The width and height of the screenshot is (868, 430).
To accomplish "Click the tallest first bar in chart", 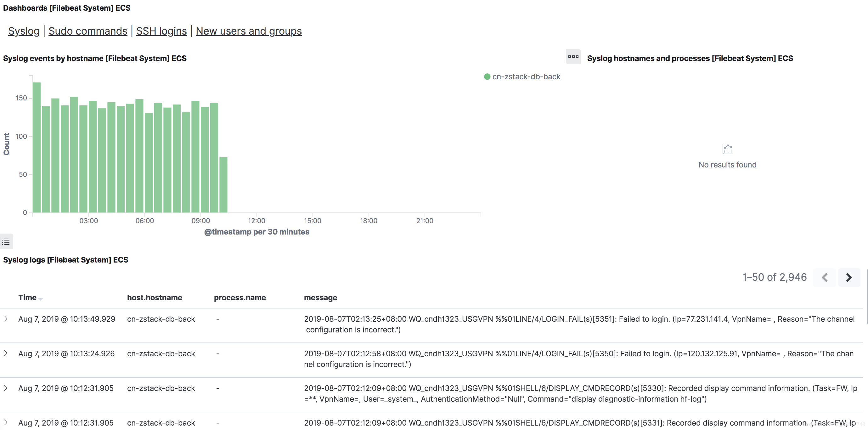I will pos(37,147).
